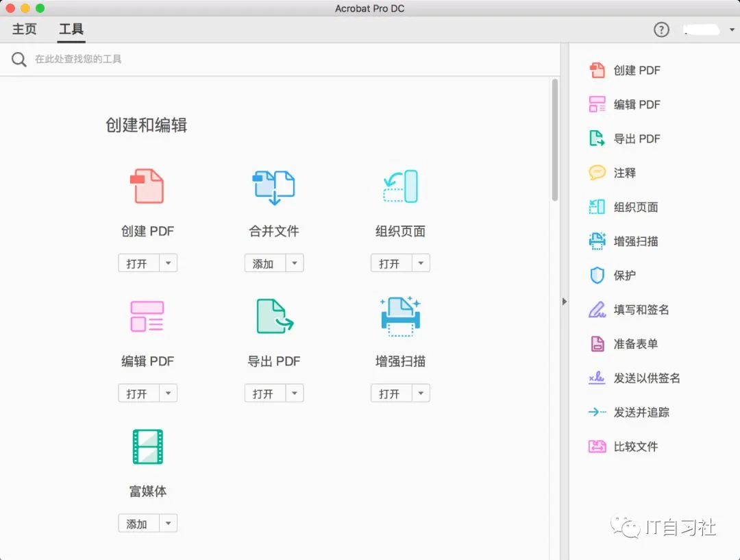The width and height of the screenshot is (740, 560).
Task: Click 打开 button under 编辑 PDF
Action: coord(138,393)
